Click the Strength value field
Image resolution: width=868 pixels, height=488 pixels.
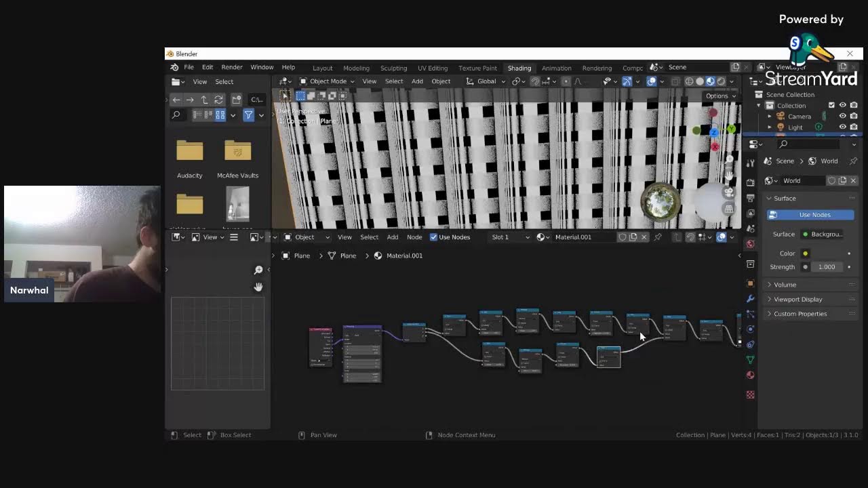(x=826, y=267)
